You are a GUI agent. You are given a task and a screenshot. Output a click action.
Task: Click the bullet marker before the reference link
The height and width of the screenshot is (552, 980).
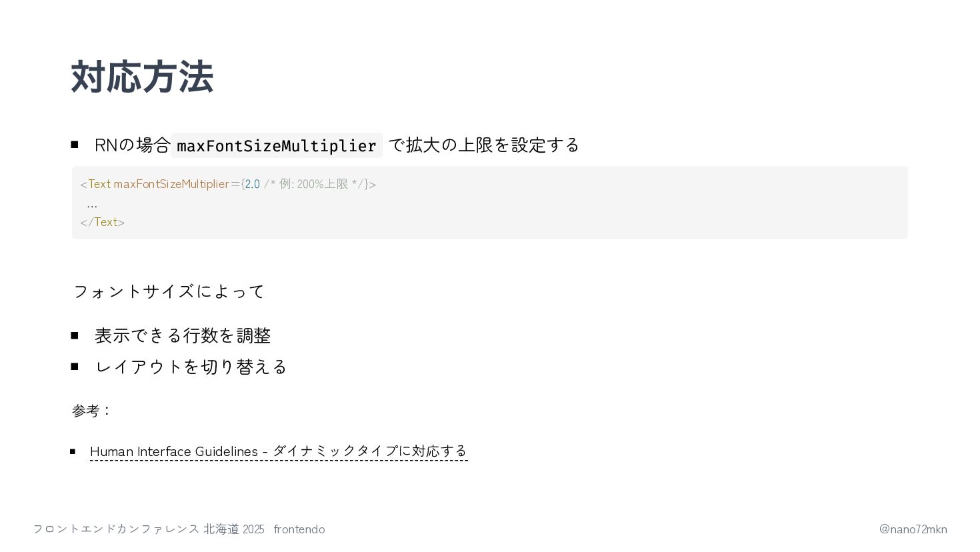[x=73, y=451]
